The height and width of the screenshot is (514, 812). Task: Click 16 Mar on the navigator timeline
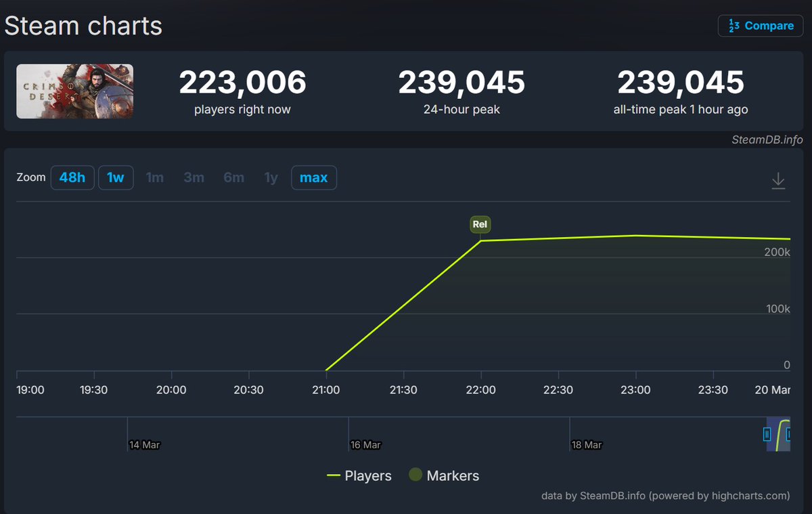click(365, 445)
